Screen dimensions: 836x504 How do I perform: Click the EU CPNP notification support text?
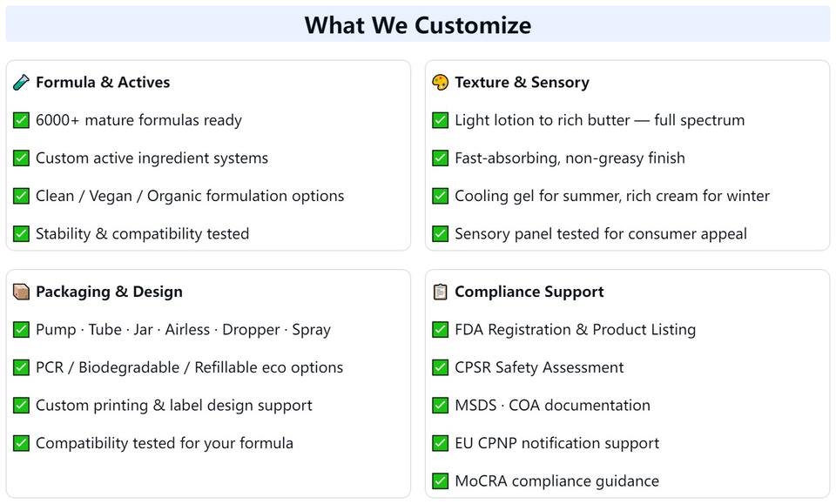coord(556,443)
